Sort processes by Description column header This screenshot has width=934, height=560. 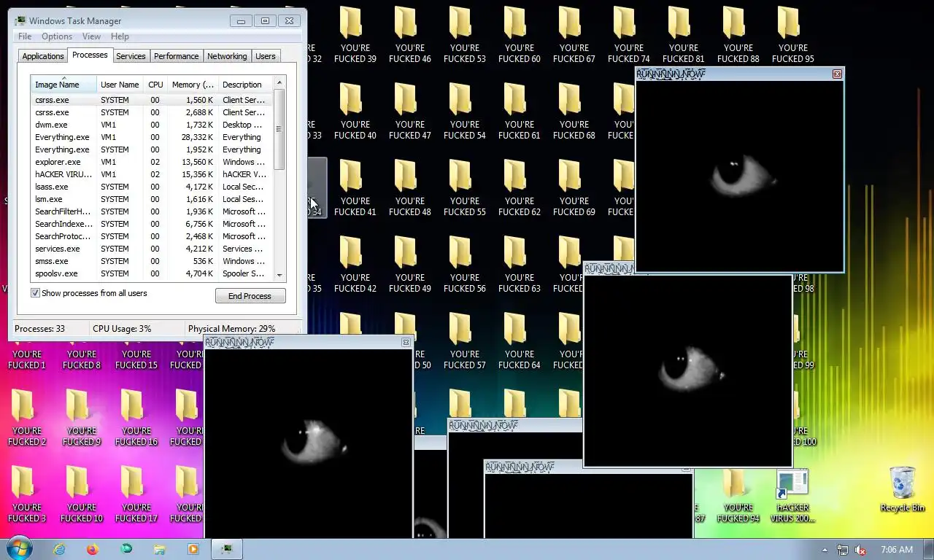(246, 85)
